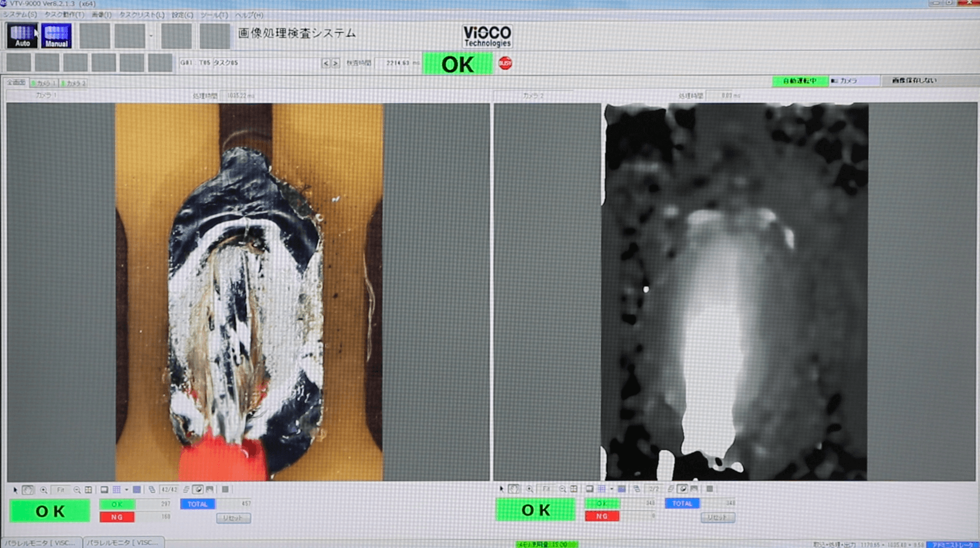The width and height of the screenshot is (980, 548).
Task: Toggle grid overlay icon in left camera toolbar
Action: click(116, 490)
